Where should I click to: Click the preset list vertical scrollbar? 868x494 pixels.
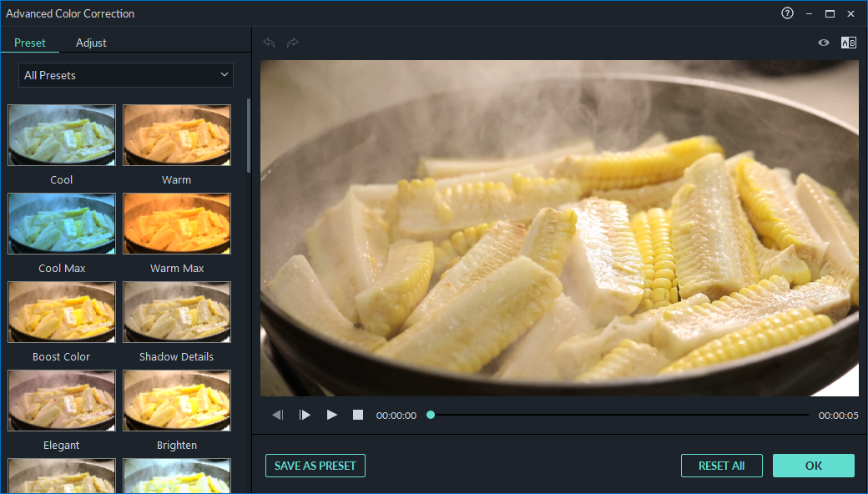[x=248, y=134]
